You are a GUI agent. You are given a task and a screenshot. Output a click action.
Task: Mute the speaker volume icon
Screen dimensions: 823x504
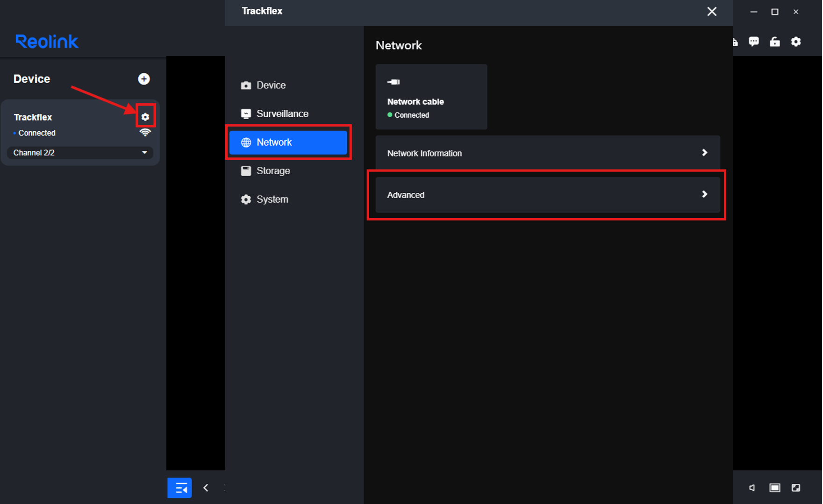tap(752, 488)
